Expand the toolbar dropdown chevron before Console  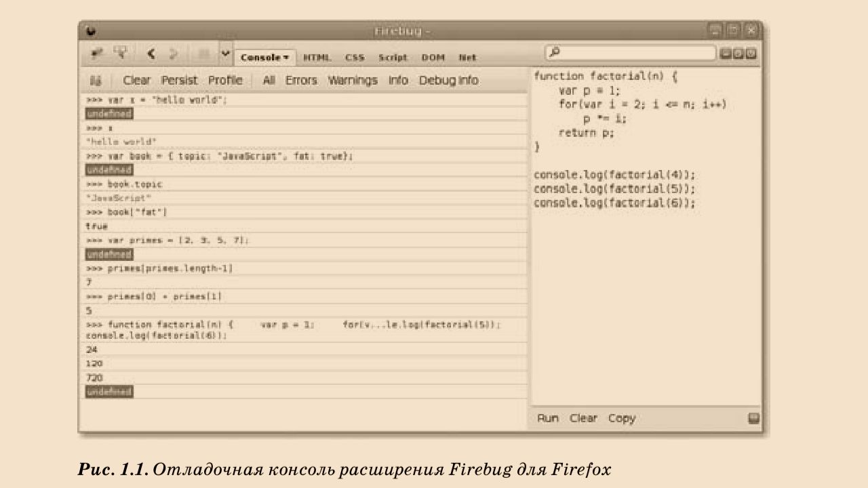click(x=226, y=54)
